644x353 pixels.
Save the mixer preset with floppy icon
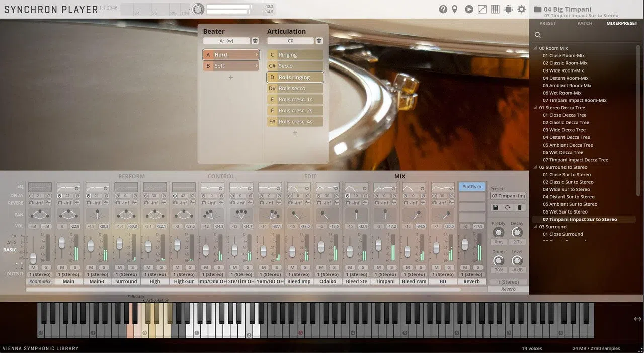click(x=496, y=207)
